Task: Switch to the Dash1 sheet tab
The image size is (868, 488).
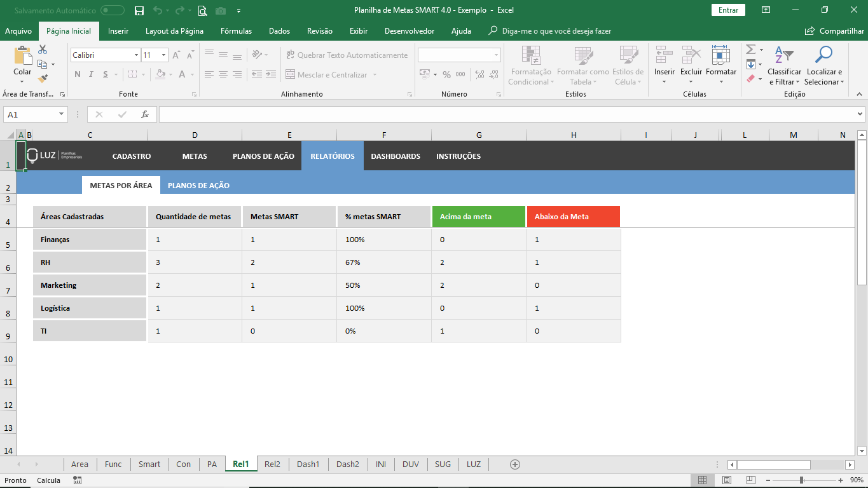Action: [x=308, y=464]
